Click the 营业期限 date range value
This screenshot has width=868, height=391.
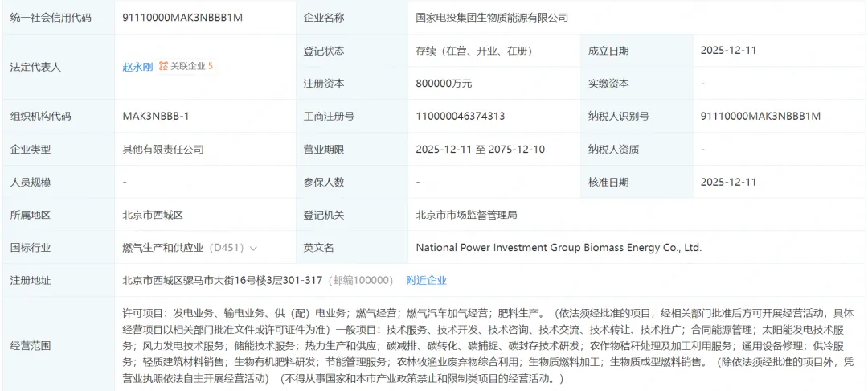[480, 149]
